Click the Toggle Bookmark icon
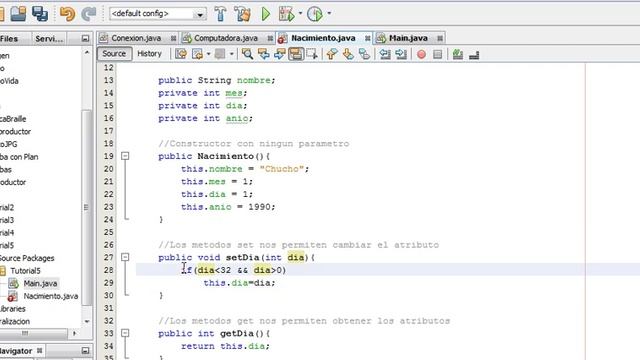 click(x=364, y=54)
